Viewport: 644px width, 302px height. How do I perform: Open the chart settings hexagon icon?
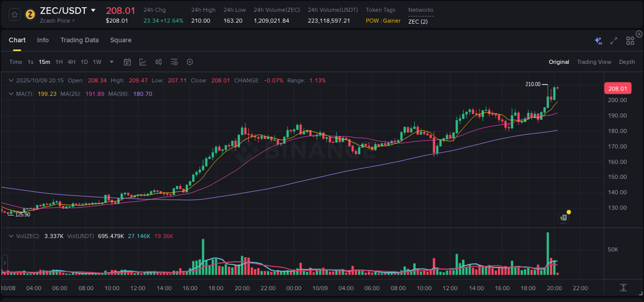190,62
